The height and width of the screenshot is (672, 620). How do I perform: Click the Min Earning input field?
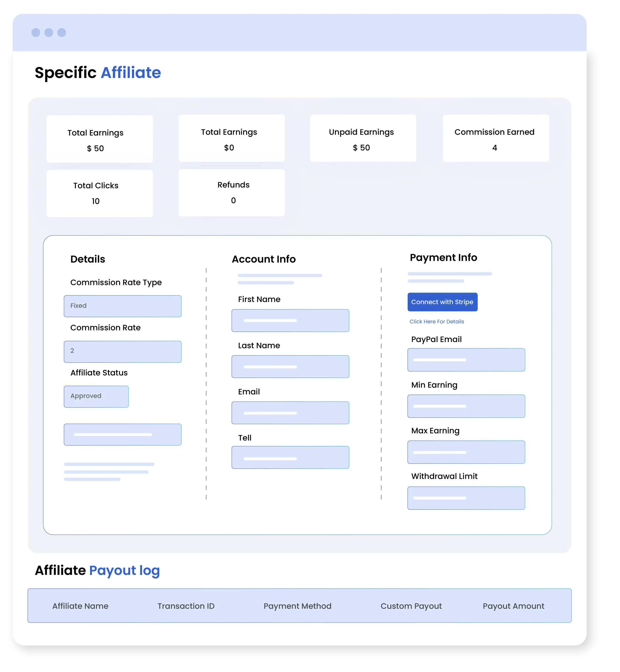click(x=466, y=406)
